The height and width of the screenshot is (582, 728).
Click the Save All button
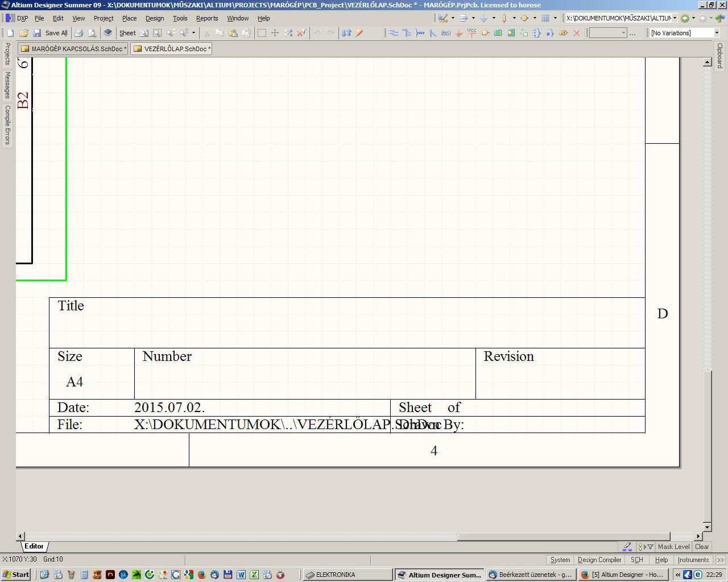(56, 33)
